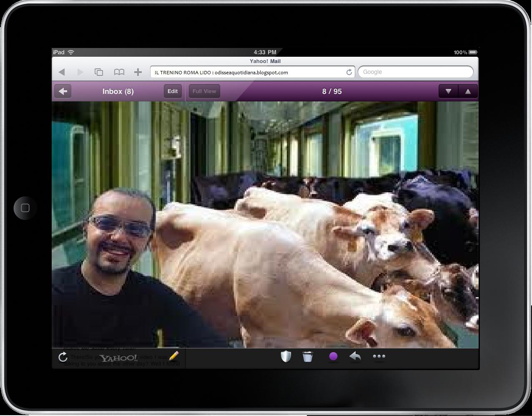Toggle unread status with the purple dot
Image resolution: width=532 pixels, height=416 pixels.
333,357
